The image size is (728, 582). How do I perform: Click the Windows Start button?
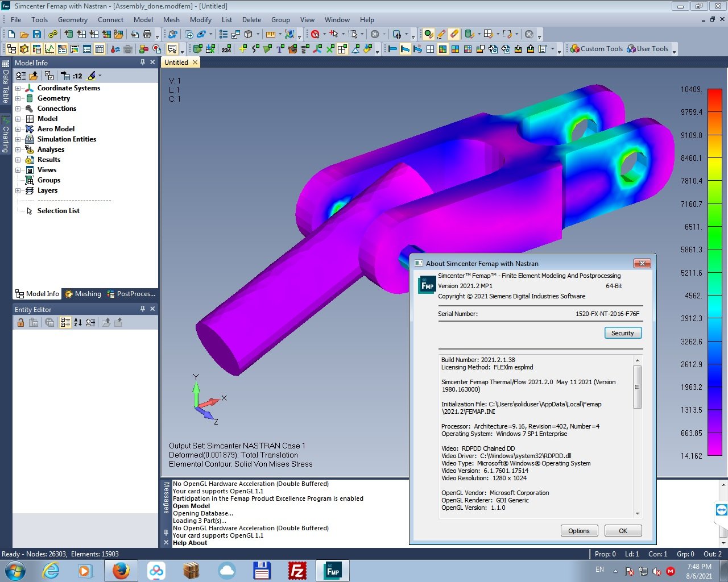point(15,570)
